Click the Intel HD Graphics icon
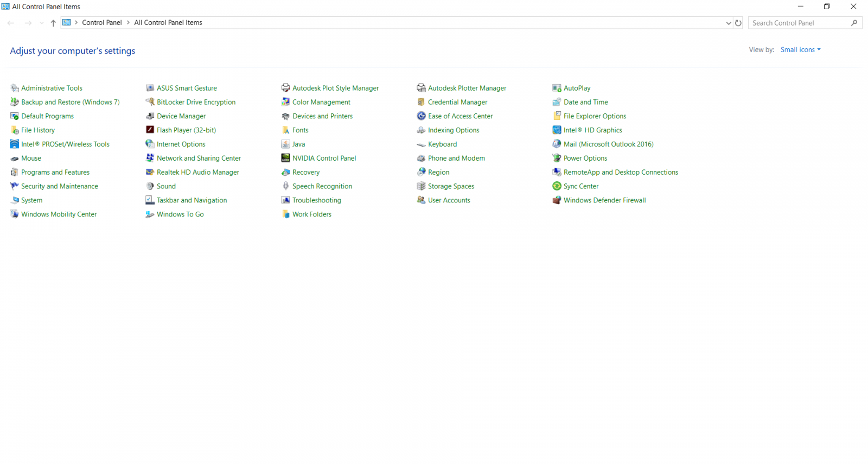Image resolution: width=868 pixels, height=464 pixels. pyautogui.click(x=557, y=130)
